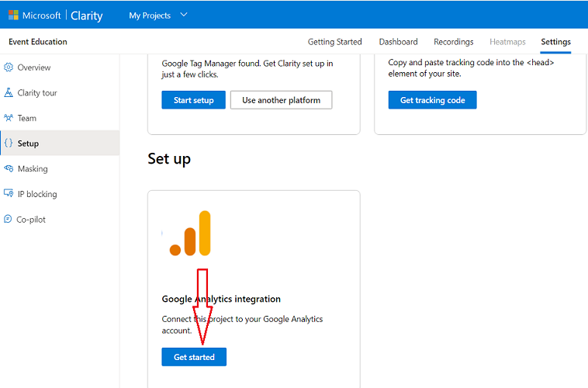The width and height of the screenshot is (588, 388).
Task: Click the Overview gear icon
Action: pyautogui.click(x=9, y=68)
